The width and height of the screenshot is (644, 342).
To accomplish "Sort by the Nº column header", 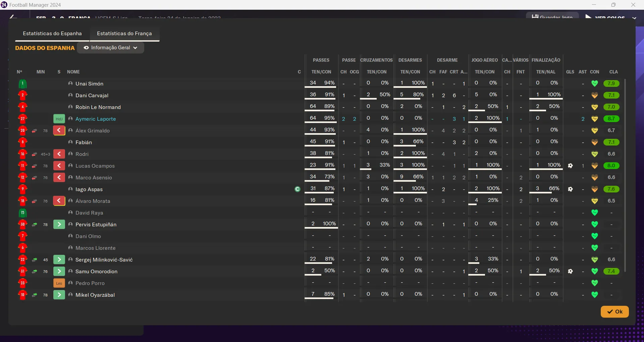I will pyautogui.click(x=19, y=72).
